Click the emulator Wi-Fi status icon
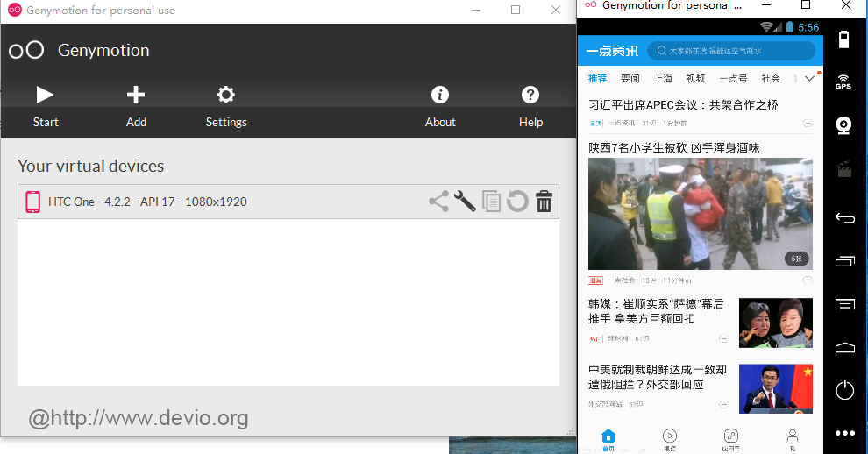The width and height of the screenshot is (868, 454). pos(766,26)
